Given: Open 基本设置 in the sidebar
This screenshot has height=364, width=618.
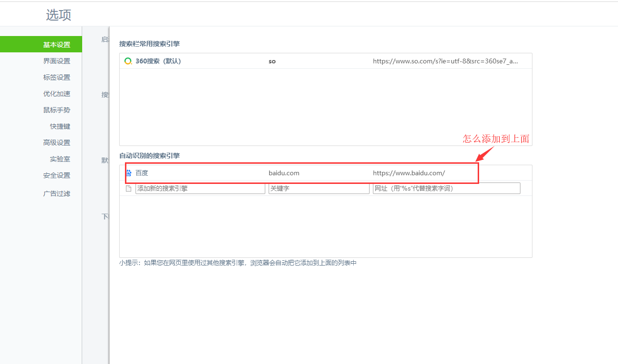Looking at the screenshot, I should coord(41,45).
